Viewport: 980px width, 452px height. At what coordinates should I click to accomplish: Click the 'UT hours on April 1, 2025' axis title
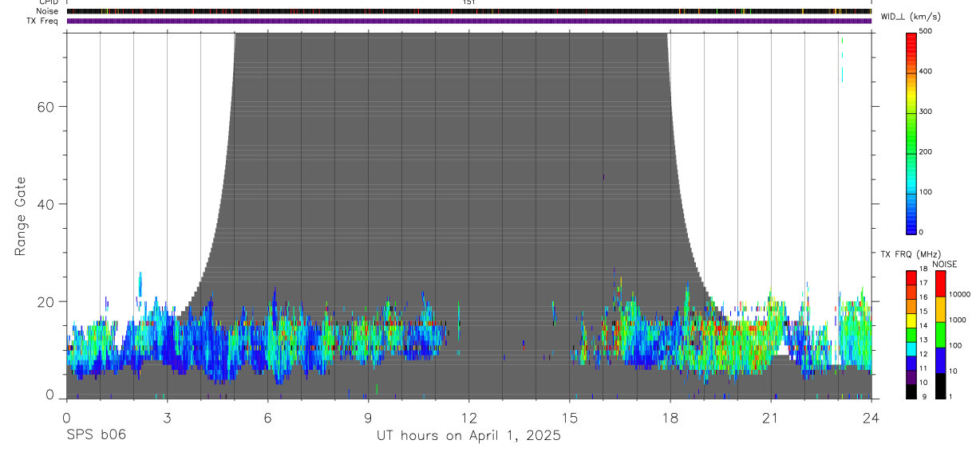(468, 435)
